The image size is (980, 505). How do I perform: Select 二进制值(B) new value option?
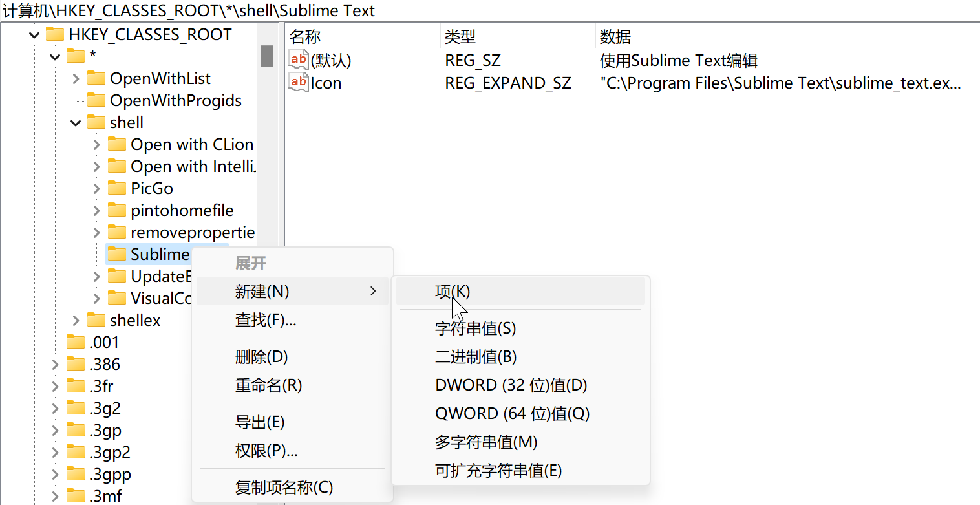tap(520, 357)
